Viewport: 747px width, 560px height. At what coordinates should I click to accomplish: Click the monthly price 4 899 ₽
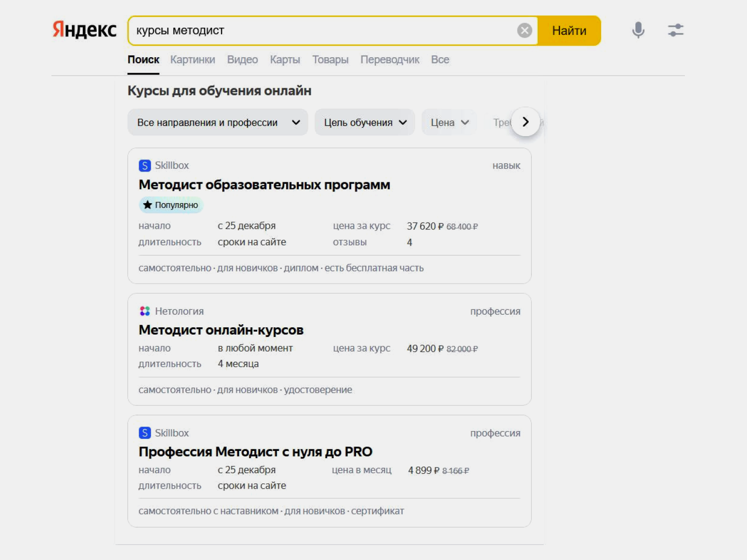pyautogui.click(x=423, y=470)
